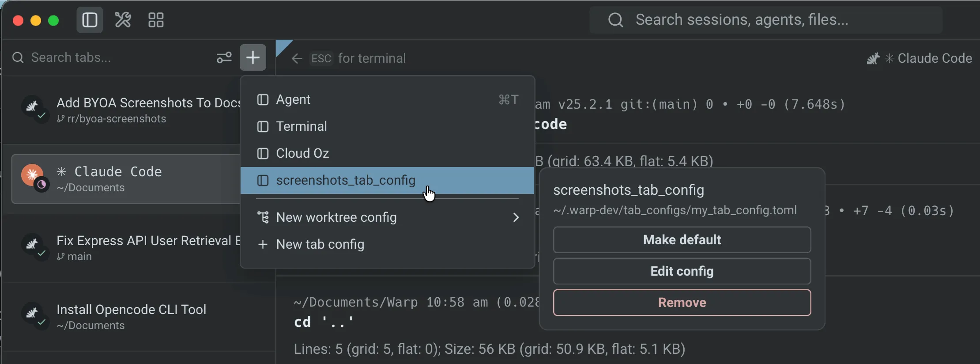
Task: Click the search magnifier in top search bar
Action: 616,20
